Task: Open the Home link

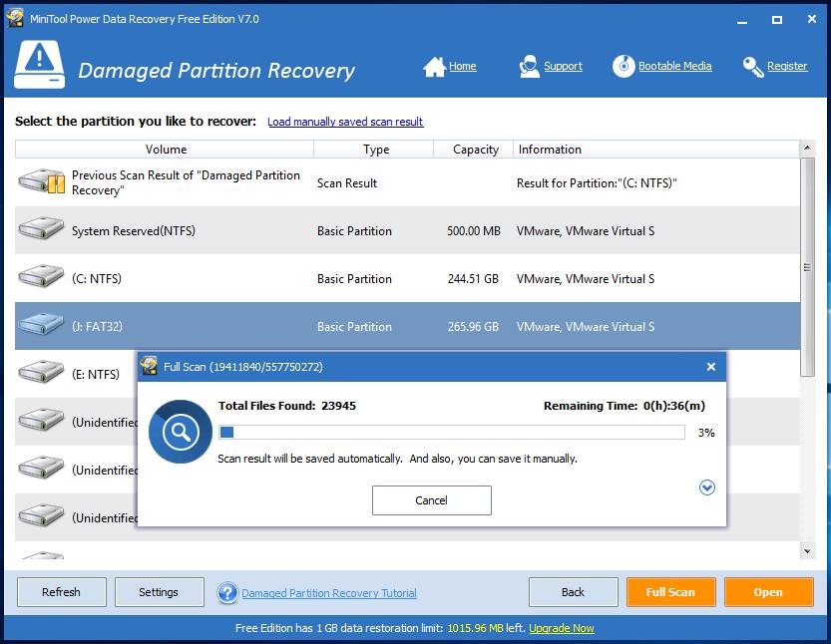Action: (463, 66)
